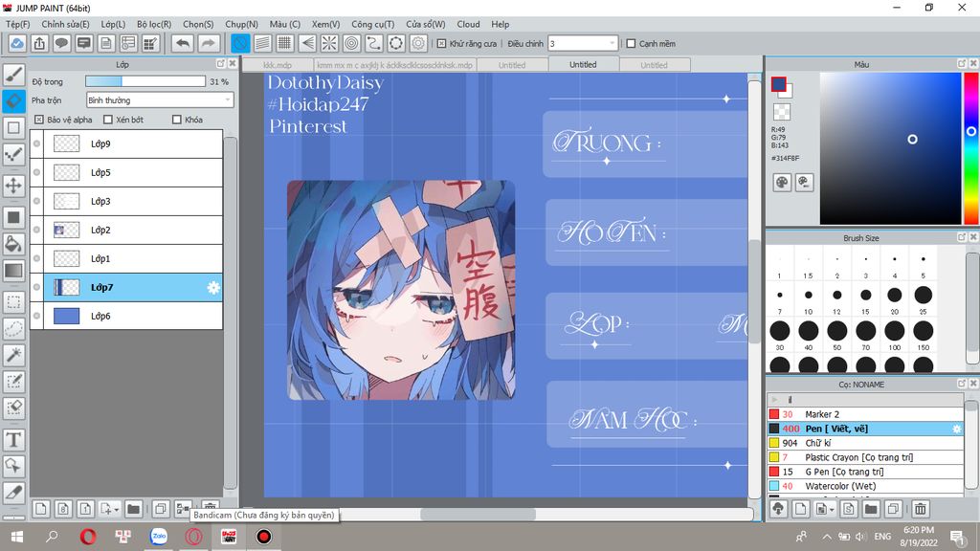This screenshot has width=980, height=551.
Task: Select the Move tool
Action: pos(13,186)
